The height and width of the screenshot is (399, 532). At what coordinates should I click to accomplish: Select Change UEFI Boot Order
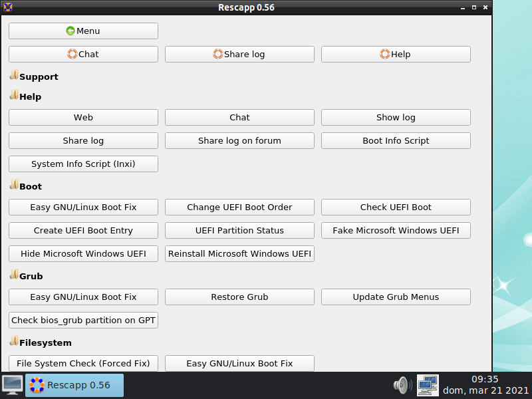tap(239, 207)
